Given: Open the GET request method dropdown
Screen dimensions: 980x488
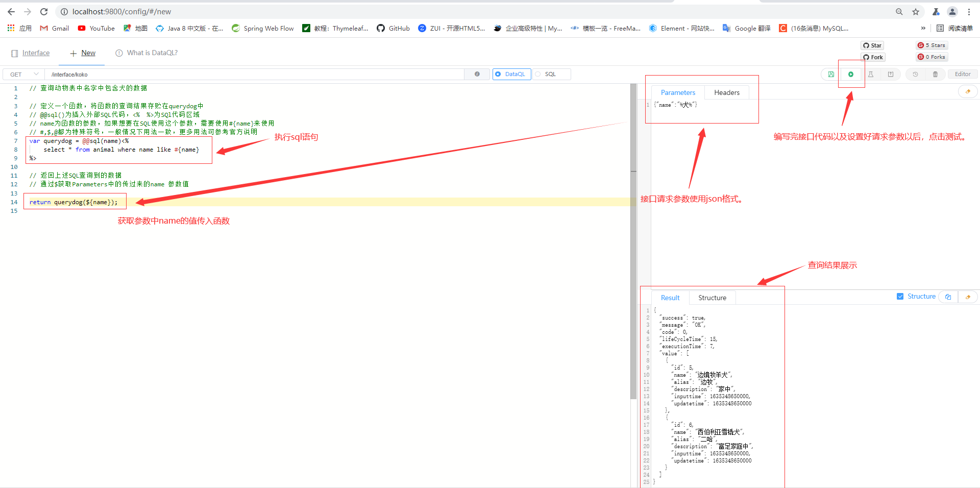Looking at the screenshot, I should pos(22,74).
